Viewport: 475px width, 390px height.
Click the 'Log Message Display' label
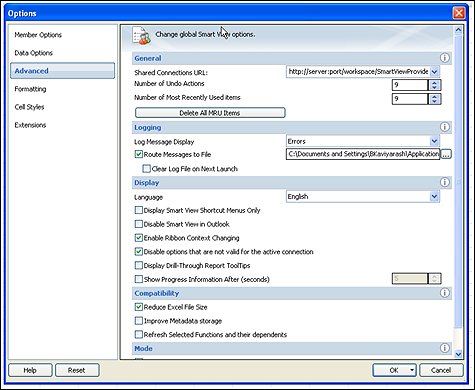[164, 142]
